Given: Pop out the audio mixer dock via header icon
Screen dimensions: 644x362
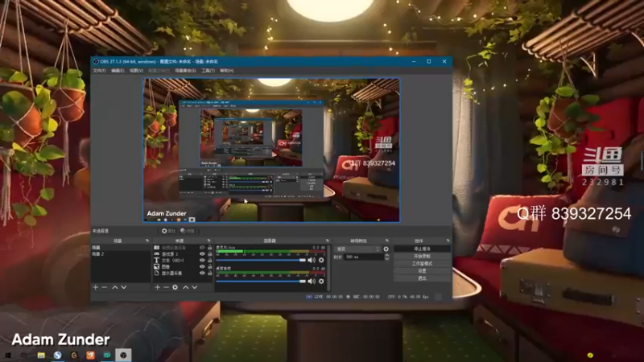Looking at the screenshot, I should (328, 241).
